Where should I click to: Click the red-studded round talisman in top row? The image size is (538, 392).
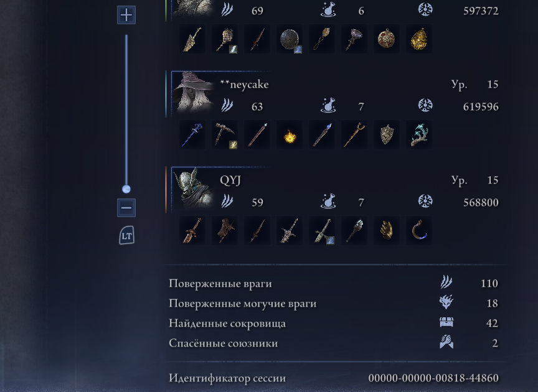pyautogui.click(x=387, y=39)
